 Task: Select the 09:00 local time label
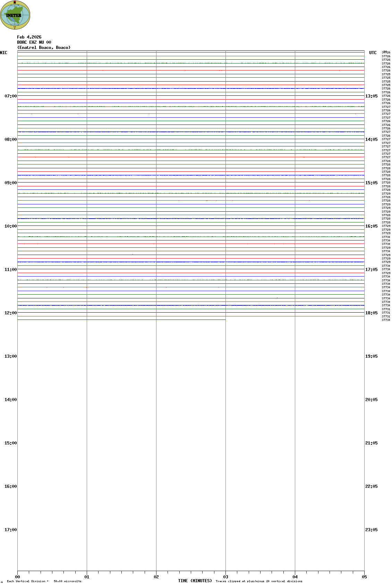point(10,183)
